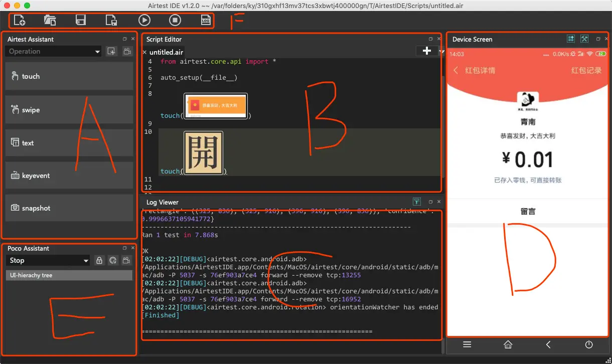Run the script with play button

(x=144, y=20)
